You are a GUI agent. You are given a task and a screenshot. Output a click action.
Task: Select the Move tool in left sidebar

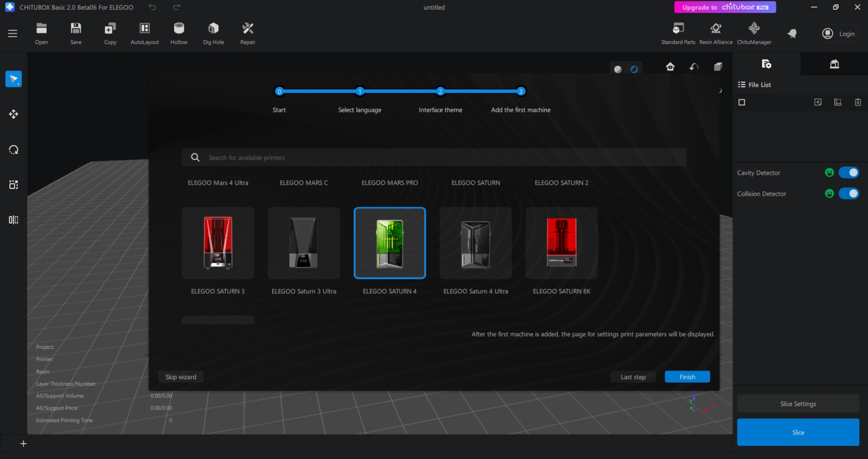click(x=14, y=114)
